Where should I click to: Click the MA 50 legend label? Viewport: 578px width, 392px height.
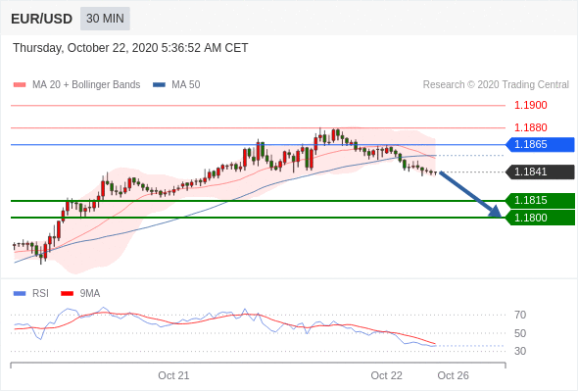(x=186, y=85)
